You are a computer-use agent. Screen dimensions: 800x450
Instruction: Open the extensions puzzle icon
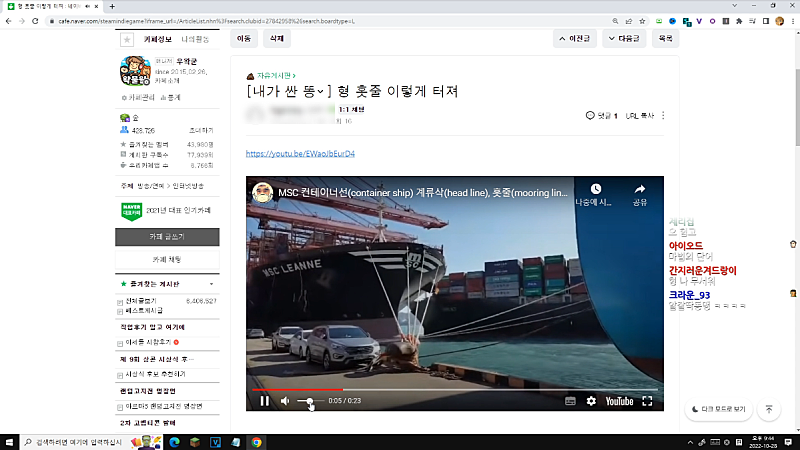[739, 21]
